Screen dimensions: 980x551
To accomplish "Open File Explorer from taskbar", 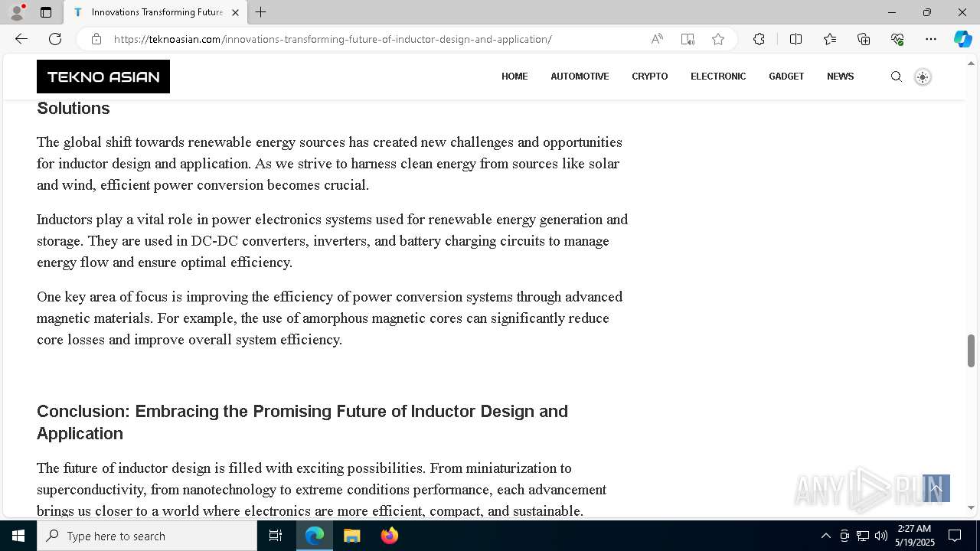I will point(352,536).
